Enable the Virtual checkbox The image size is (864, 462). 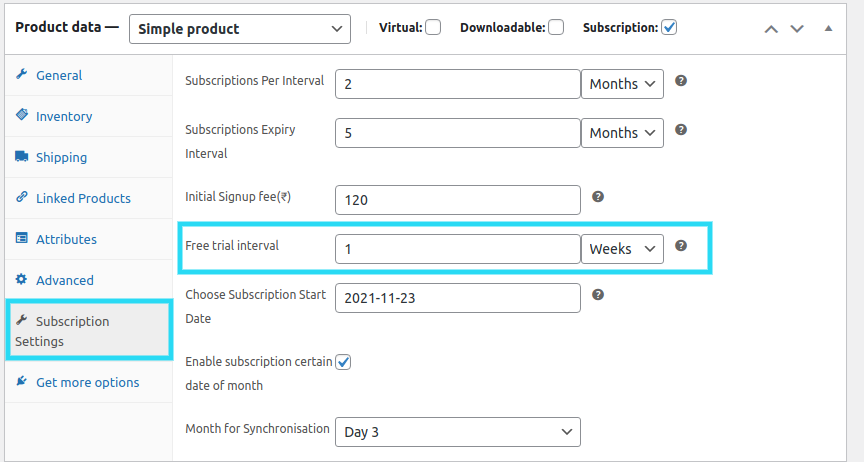pyautogui.click(x=433, y=28)
